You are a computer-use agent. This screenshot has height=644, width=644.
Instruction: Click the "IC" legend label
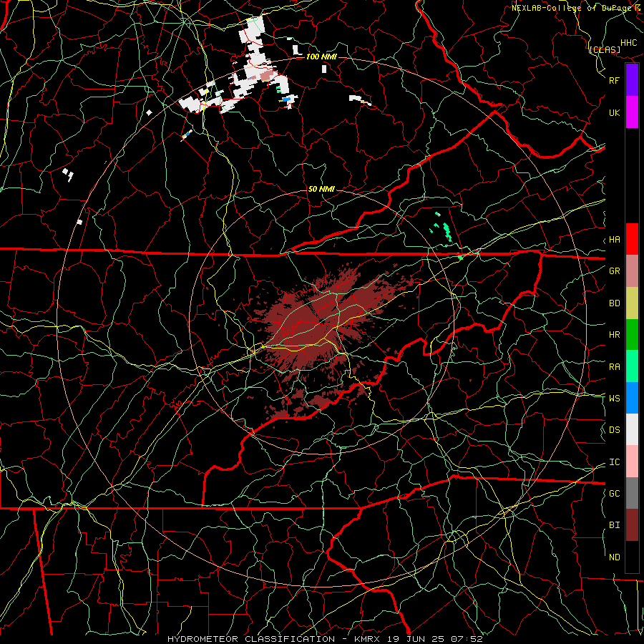614,462
